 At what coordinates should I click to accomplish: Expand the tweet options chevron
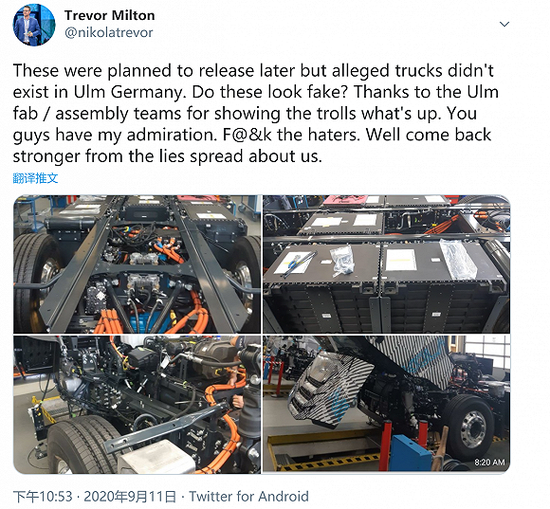[504, 24]
